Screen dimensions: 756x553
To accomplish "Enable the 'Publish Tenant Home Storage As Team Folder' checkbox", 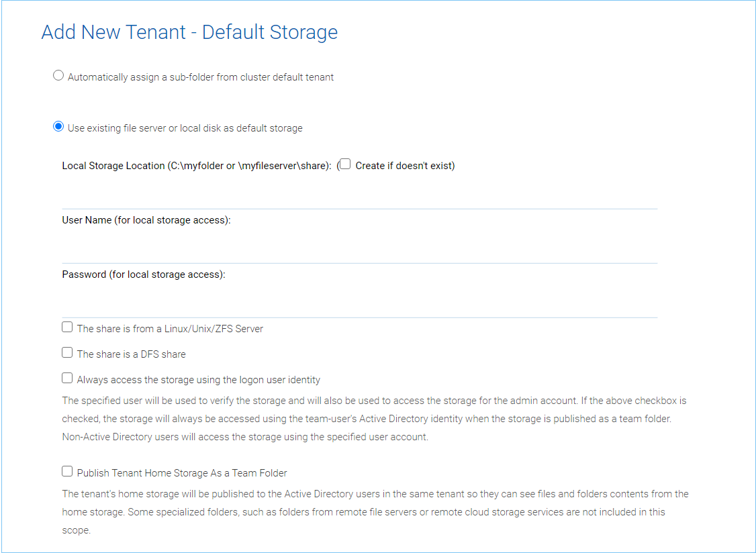I will (x=67, y=472).
